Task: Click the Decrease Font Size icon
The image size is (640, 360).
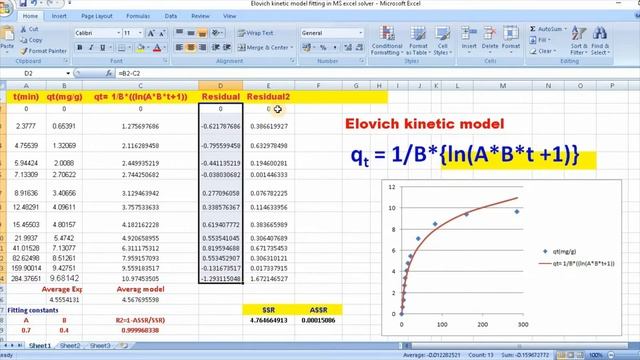Action: tap(162, 33)
